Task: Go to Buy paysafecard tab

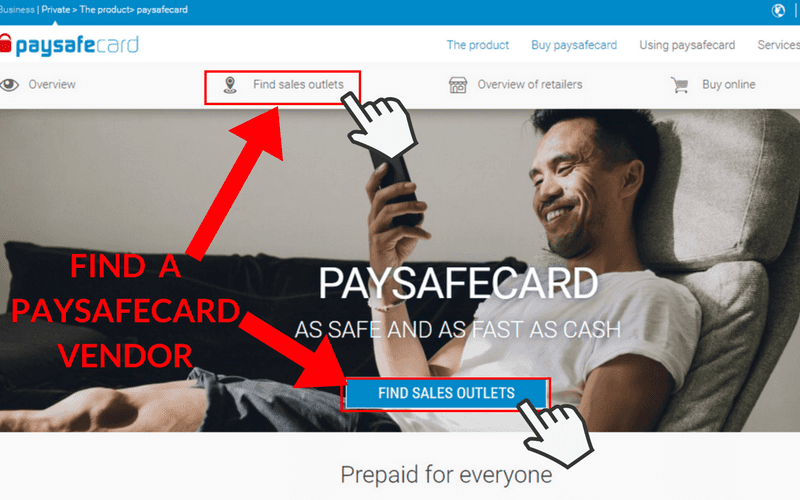Action: 574,45
